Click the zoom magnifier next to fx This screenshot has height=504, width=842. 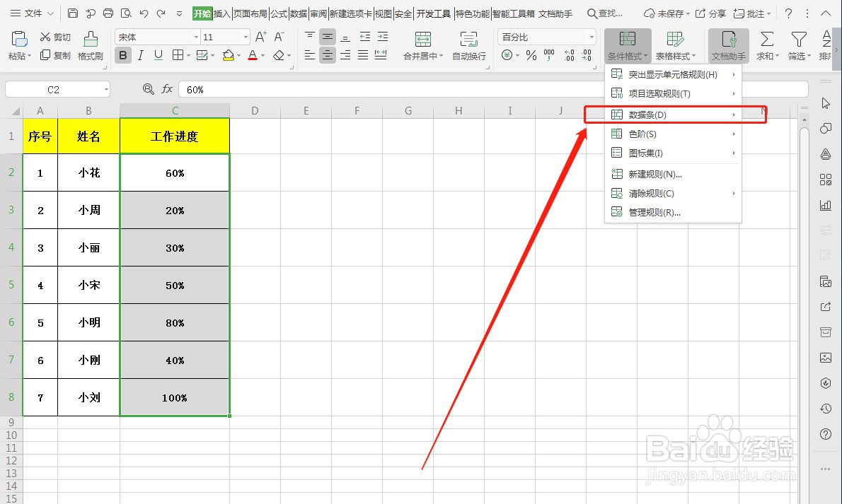148,89
